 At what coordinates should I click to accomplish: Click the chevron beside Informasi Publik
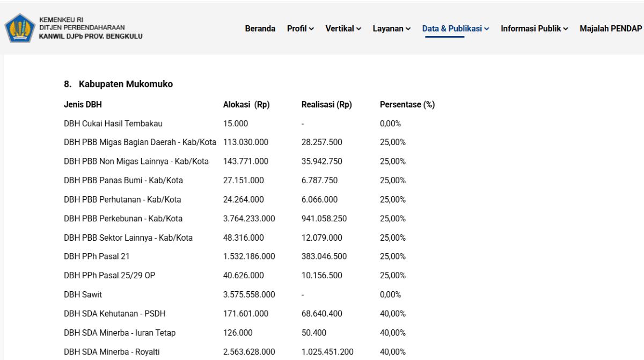click(x=566, y=29)
